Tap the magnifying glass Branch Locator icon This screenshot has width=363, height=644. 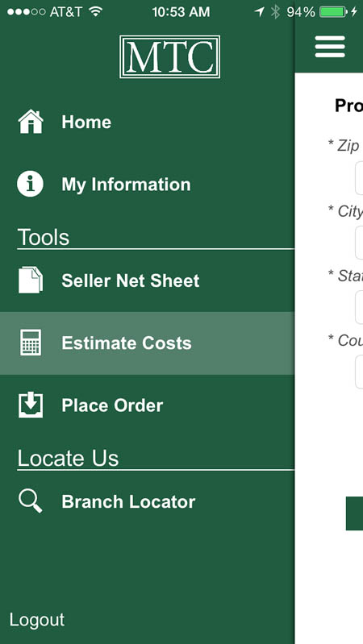[x=31, y=501]
